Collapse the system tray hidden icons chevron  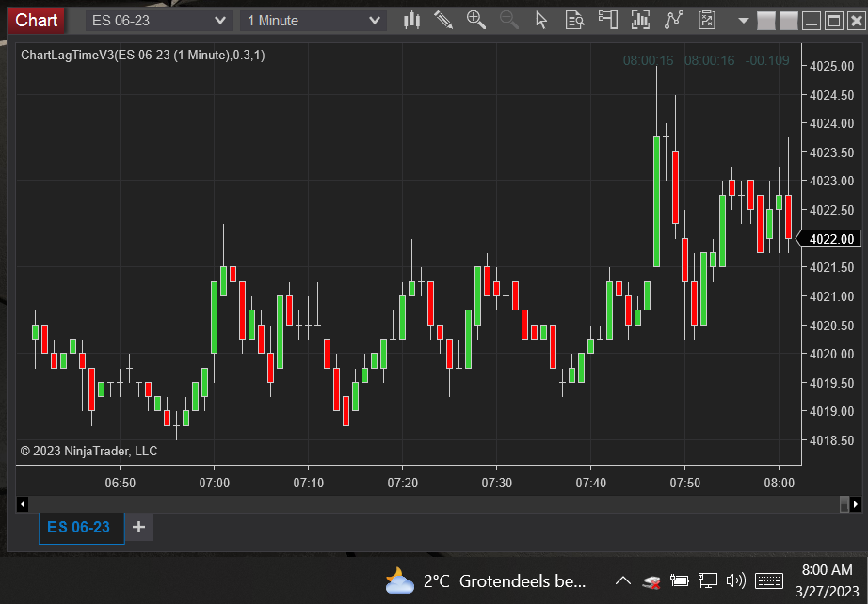click(622, 580)
